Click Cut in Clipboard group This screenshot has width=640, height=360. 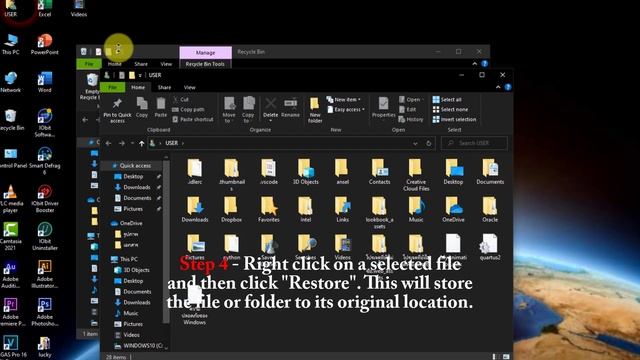[181, 100]
